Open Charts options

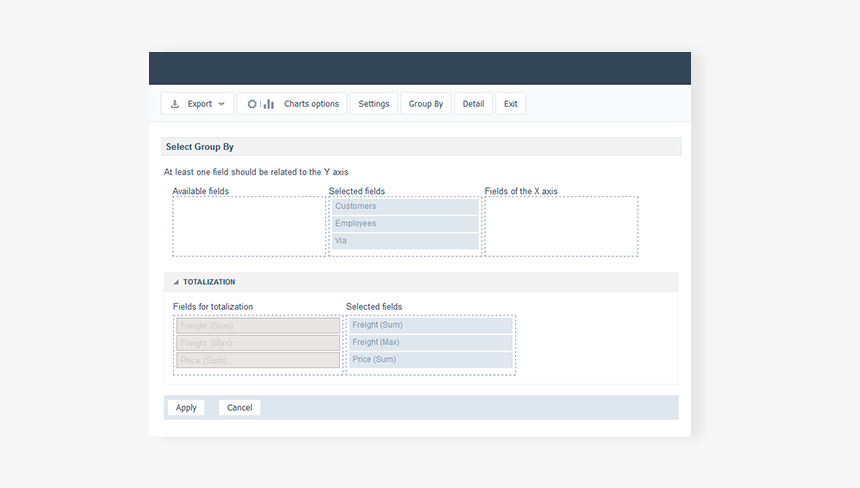coord(311,104)
